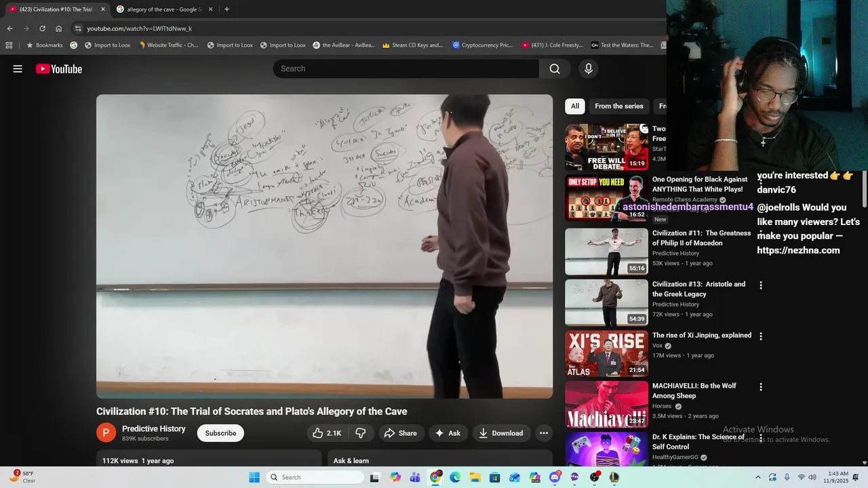Show hidden system tray icons chevron

tap(758, 477)
